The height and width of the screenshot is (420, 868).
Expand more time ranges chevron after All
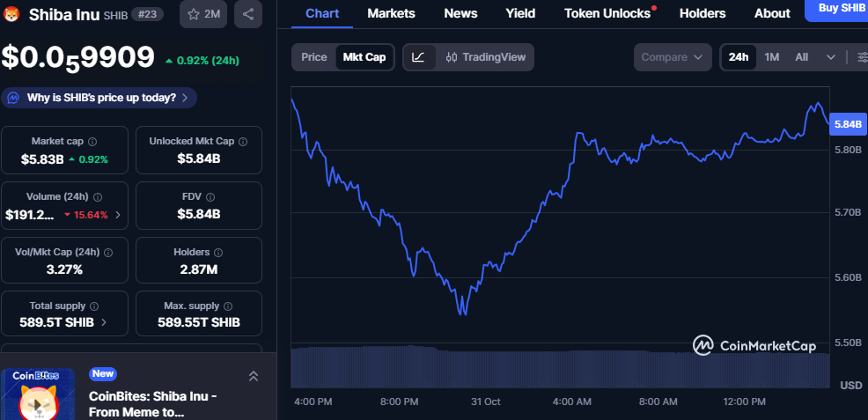tap(830, 57)
